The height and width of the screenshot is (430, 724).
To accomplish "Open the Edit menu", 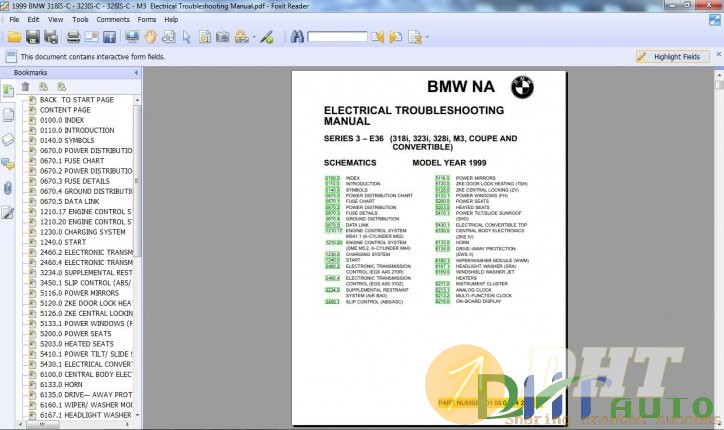I will tap(33, 19).
